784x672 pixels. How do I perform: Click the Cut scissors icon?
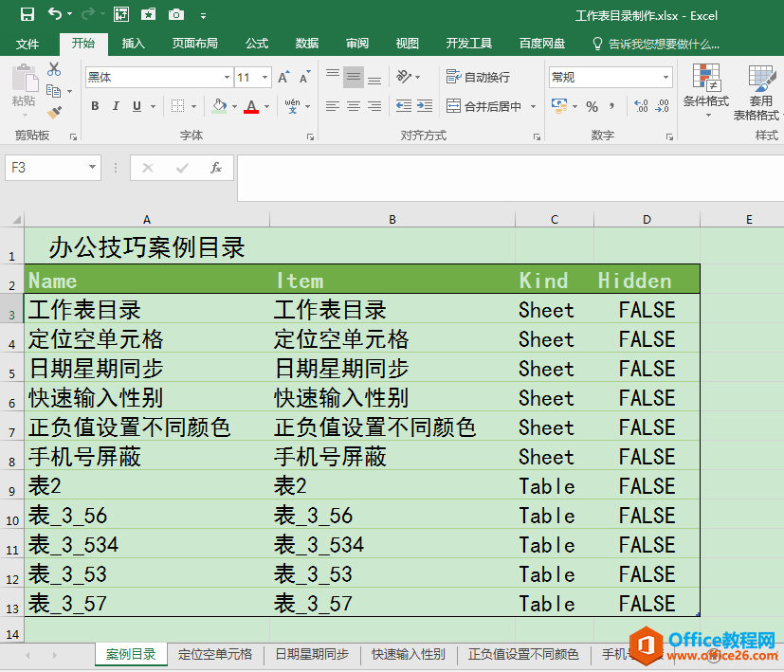click(x=54, y=69)
